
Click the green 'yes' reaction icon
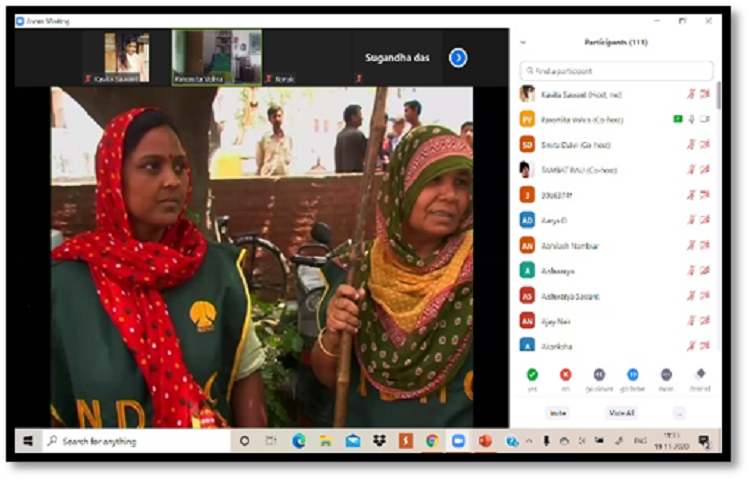coord(532,375)
